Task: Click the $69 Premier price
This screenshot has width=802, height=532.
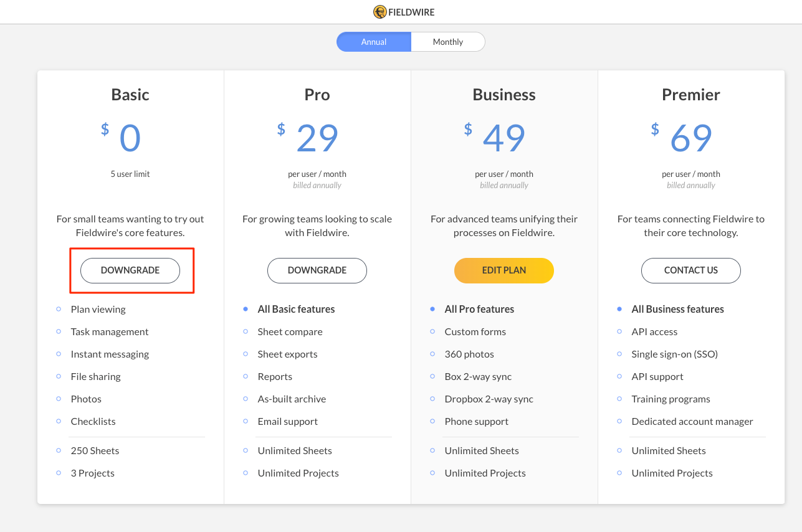Action: pos(682,138)
